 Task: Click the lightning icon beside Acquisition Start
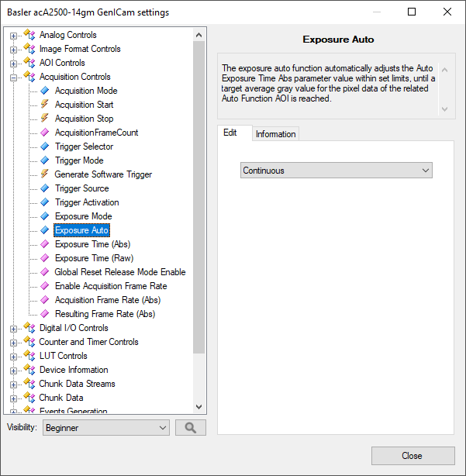click(44, 105)
